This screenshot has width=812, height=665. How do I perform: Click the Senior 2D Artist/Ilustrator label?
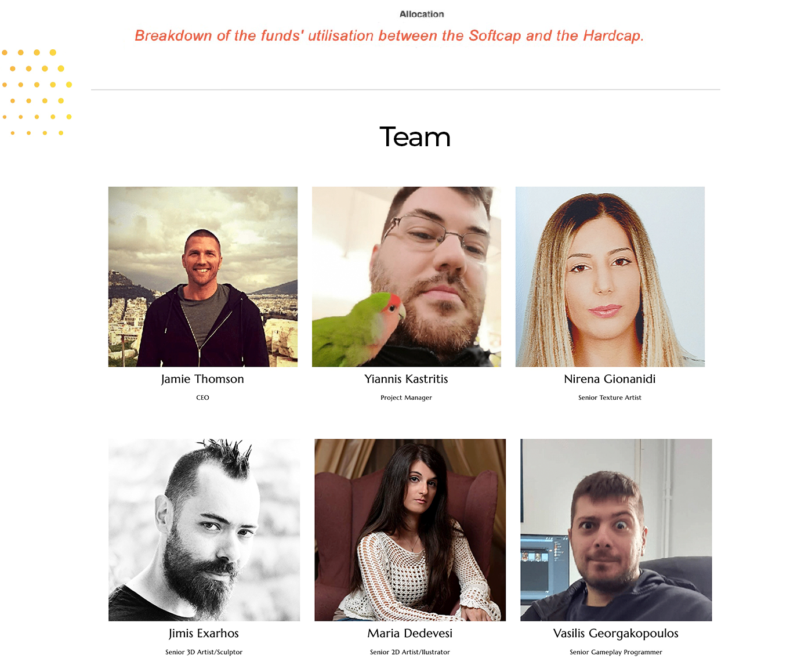pyautogui.click(x=410, y=652)
